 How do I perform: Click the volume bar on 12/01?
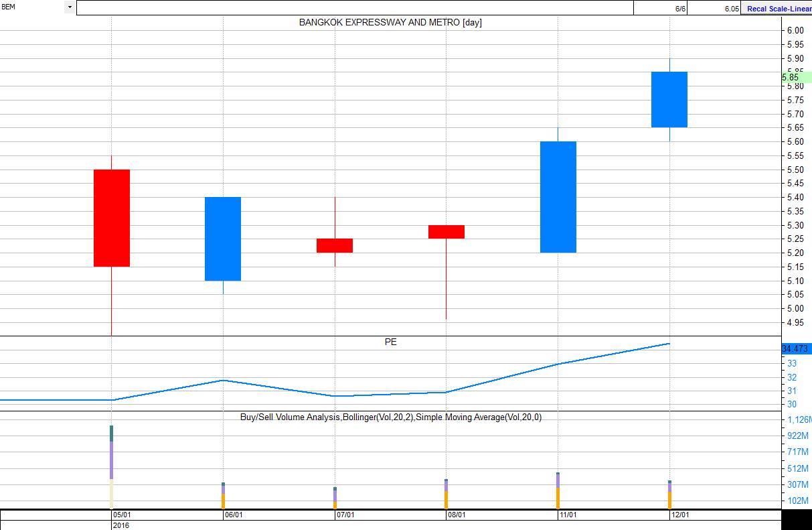click(669, 494)
